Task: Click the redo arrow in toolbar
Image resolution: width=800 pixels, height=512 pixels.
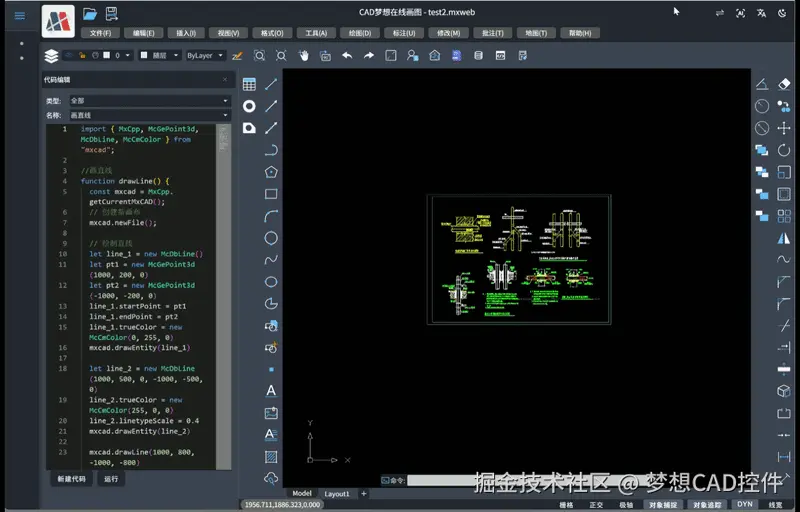Action: click(369, 56)
